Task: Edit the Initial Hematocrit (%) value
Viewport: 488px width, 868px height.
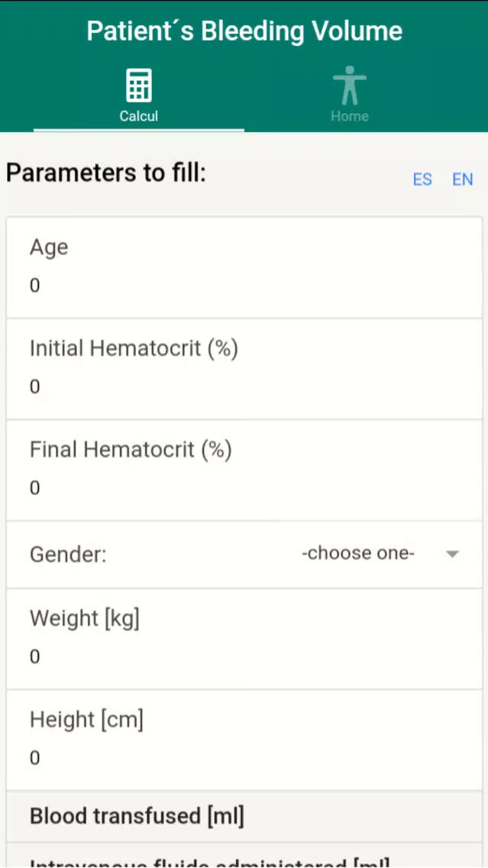Action: (244, 387)
